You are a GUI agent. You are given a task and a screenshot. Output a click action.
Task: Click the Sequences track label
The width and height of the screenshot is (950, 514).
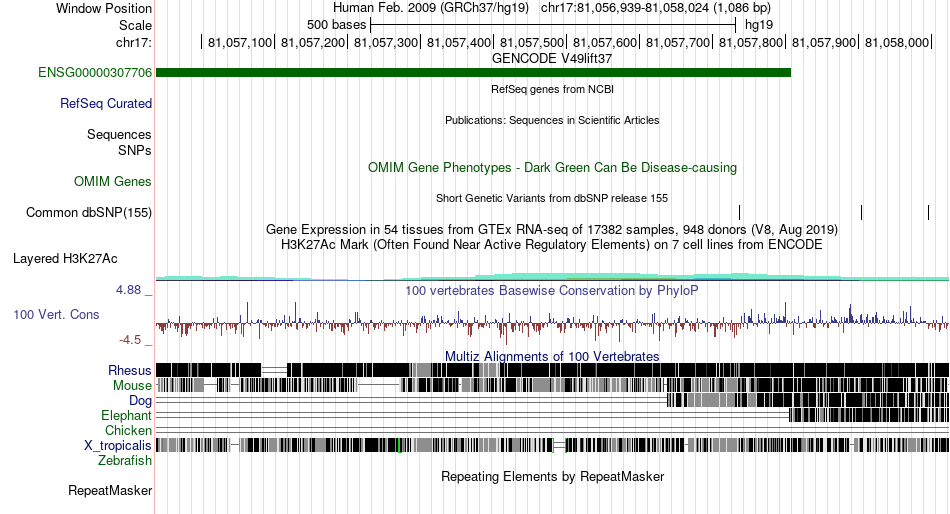(x=119, y=135)
